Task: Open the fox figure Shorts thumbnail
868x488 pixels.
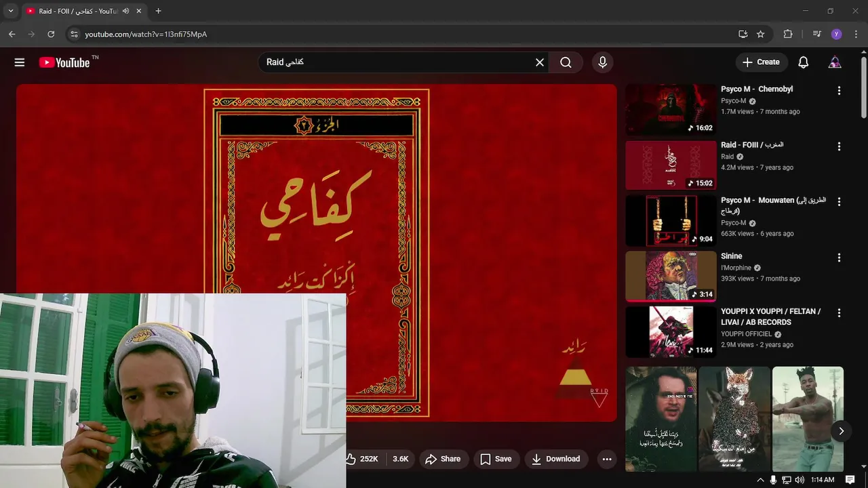Action: coord(734,419)
